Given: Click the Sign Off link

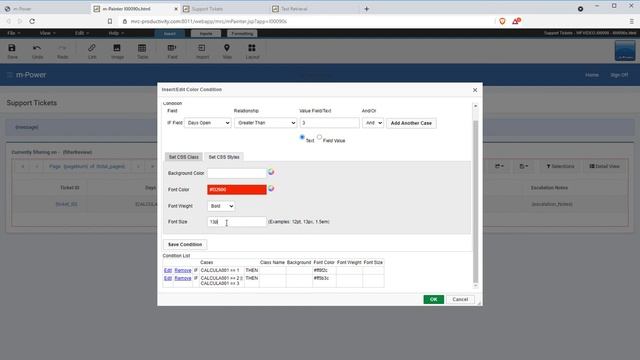Looking at the screenshot, I should pyautogui.click(x=619, y=75).
